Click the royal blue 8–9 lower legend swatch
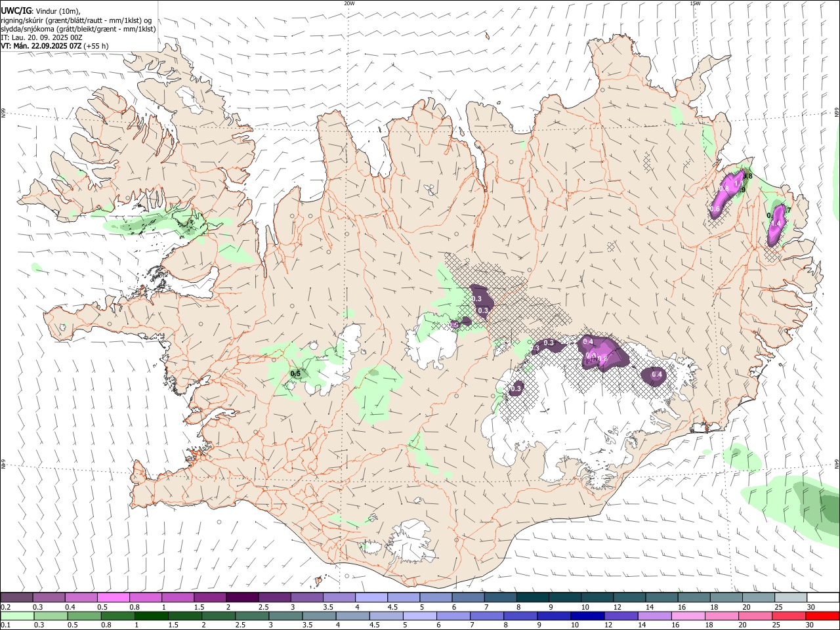This screenshot has height=630, width=840. pyautogui.click(x=521, y=616)
